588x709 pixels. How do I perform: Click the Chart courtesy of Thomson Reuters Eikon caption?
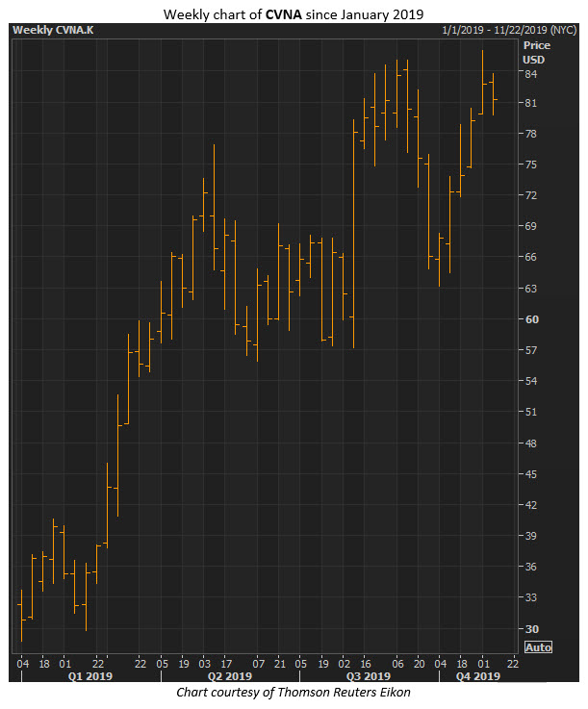[294, 693]
